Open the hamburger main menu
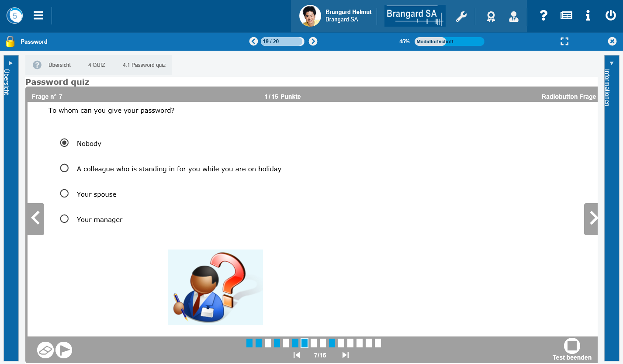 pos(38,16)
